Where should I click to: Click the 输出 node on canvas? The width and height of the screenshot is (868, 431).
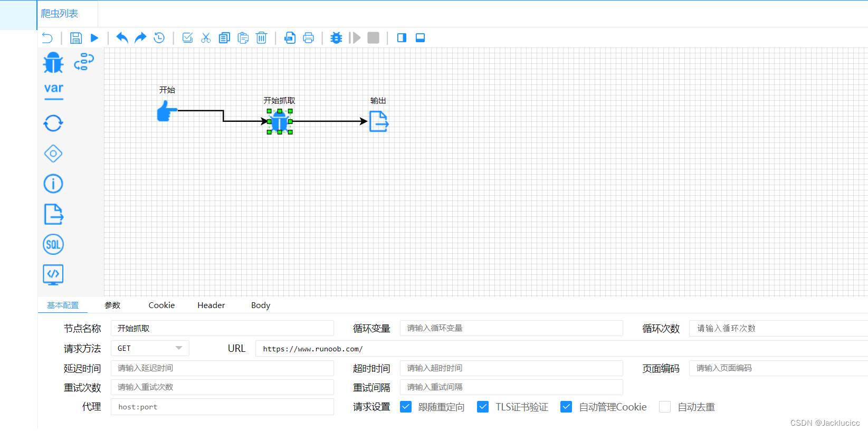378,121
